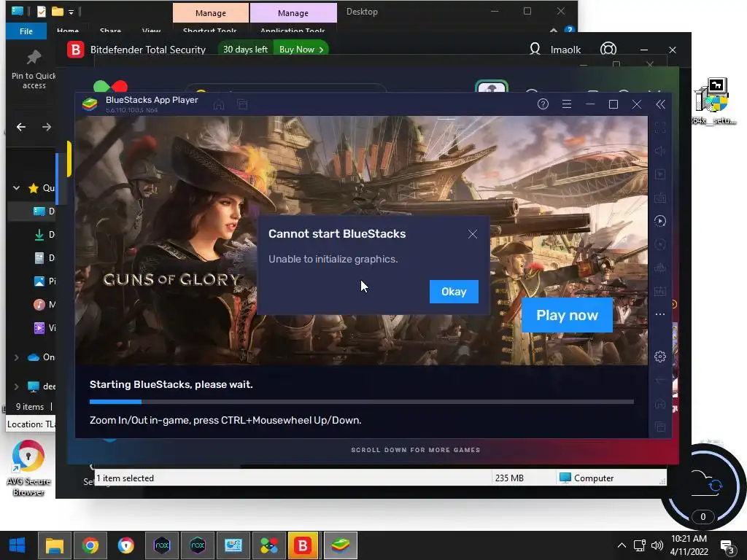
Task: Click BlueStacks multi-instance manager icon in sidebar
Action: pos(659,268)
